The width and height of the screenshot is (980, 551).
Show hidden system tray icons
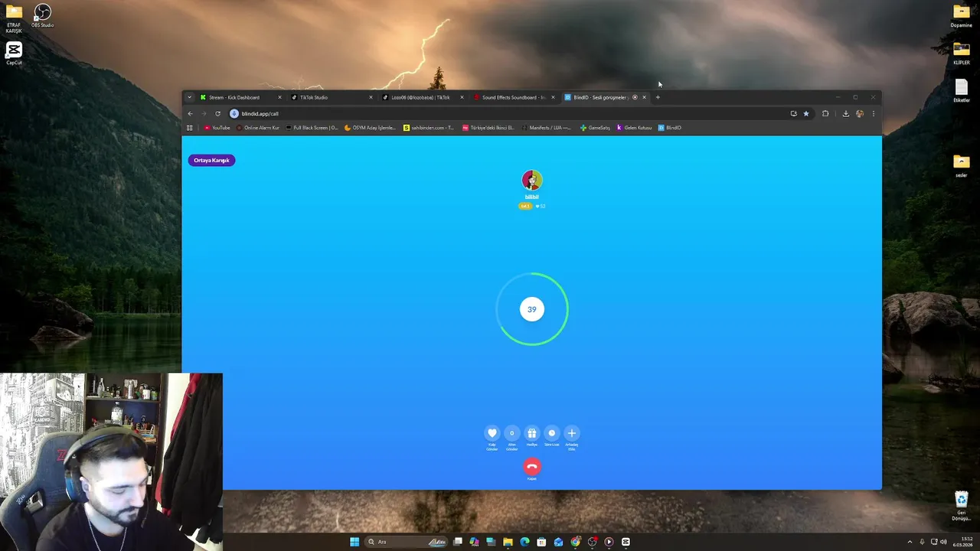tap(910, 542)
